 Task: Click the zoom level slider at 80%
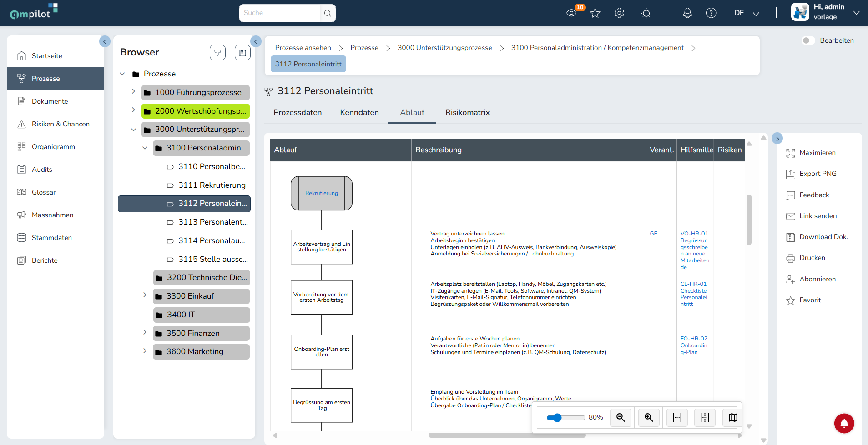point(565,417)
